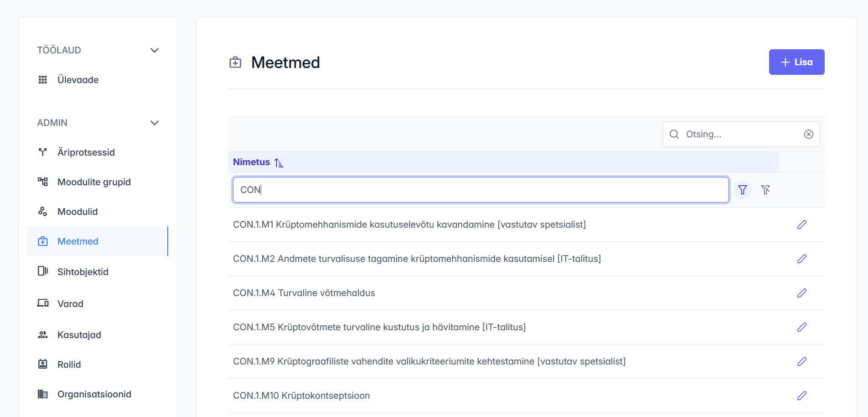Viewport: 868px width, 417px height.
Task: Open the Äriprotsessid menu item
Action: (x=86, y=152)
